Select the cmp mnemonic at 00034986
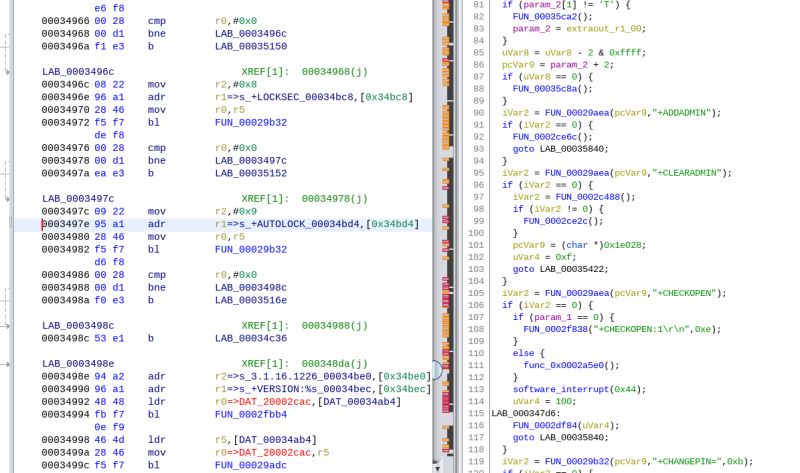The image size is (800, 473). [x=157, y=275]
